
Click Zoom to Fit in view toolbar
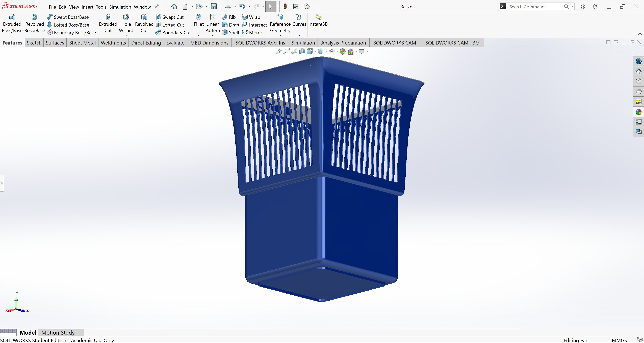coord(278,51)
